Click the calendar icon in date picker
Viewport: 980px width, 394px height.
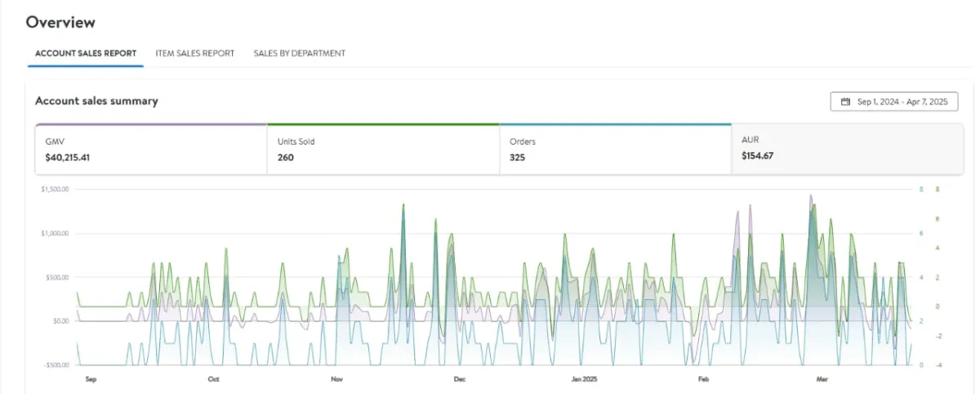pyautogui.click(x=844, y=102)
